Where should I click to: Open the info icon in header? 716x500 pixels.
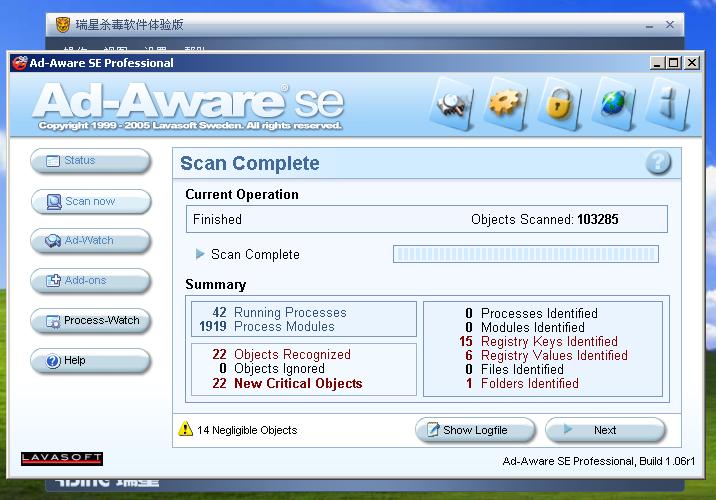coord(668,104)
